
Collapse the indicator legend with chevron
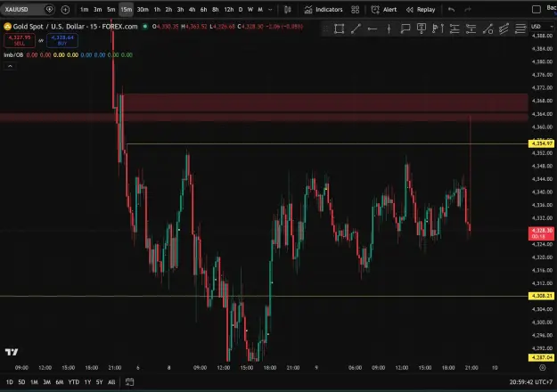point(10,66)
